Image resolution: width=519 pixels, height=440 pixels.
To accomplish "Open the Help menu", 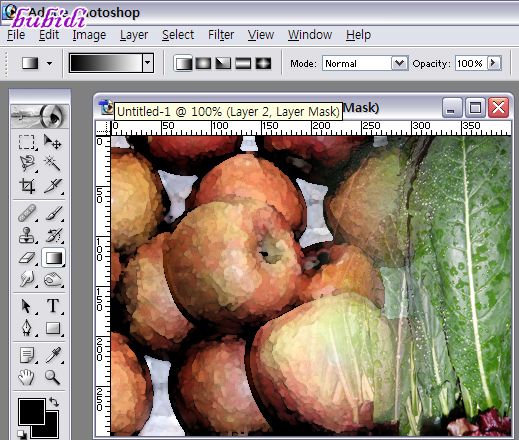I will click(358, 35).
